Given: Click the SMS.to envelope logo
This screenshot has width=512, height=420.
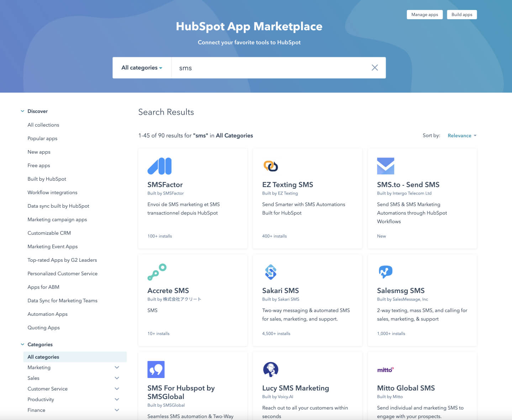Looking at the screenshot, I should coord(386,166).
